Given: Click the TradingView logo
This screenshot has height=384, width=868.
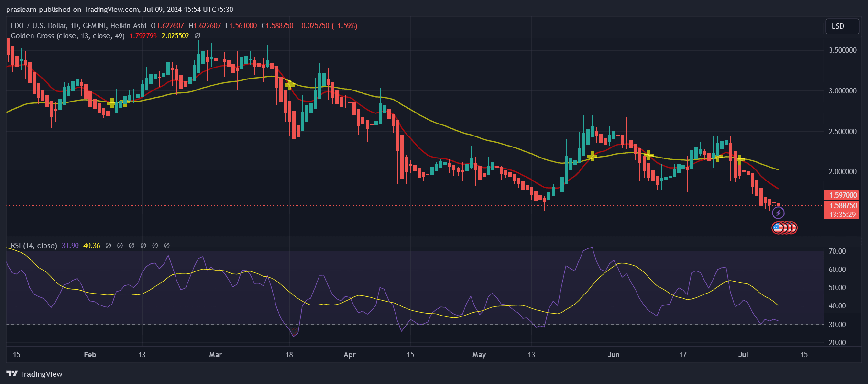Looking at the screenshot, I should point(34,374).
